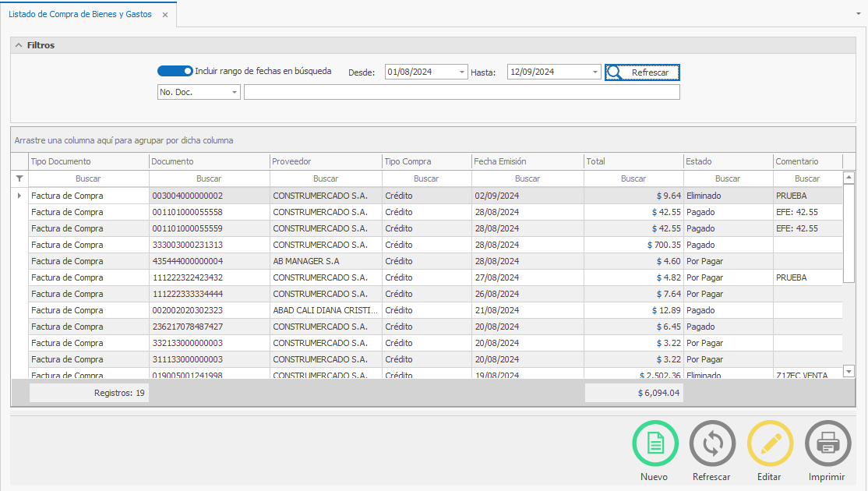The width and height of the screenshot is (868, 491).
Task: Click the gray Refrescar circular arrows icon
Action: pyautogui.click(x=712, y=443)
